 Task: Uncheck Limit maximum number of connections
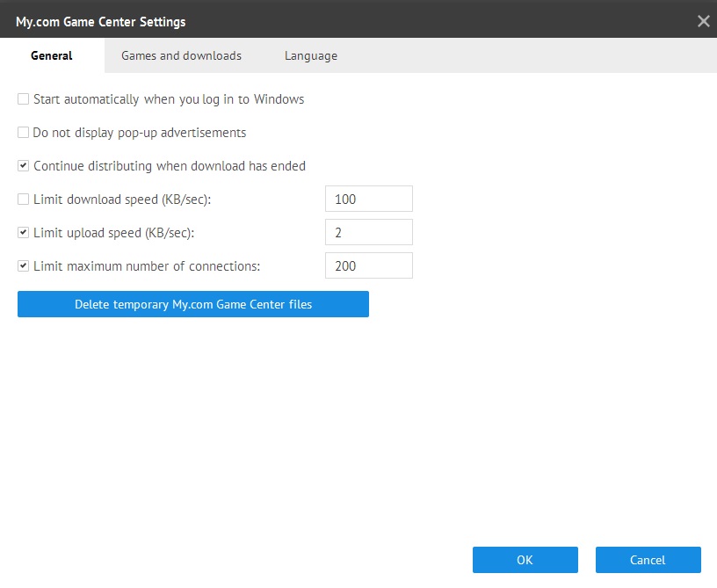point(24,265)
